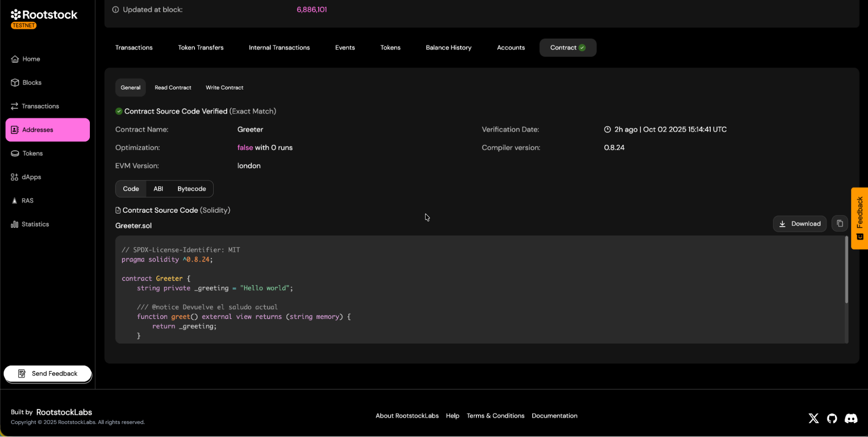Switch to the ABI view
Screen dimensions: 868x437
[x=158, y=189]
